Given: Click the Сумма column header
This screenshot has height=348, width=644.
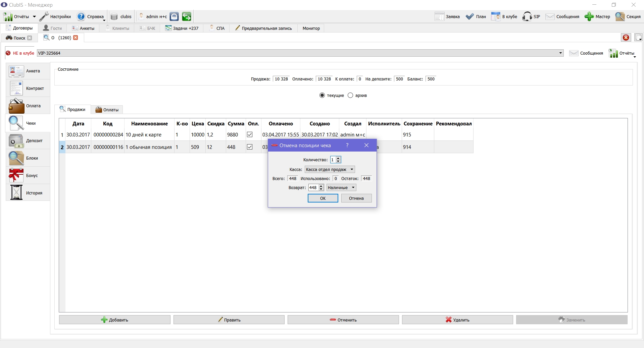Looking at the screenshot, I should click(x=236, y=124).
